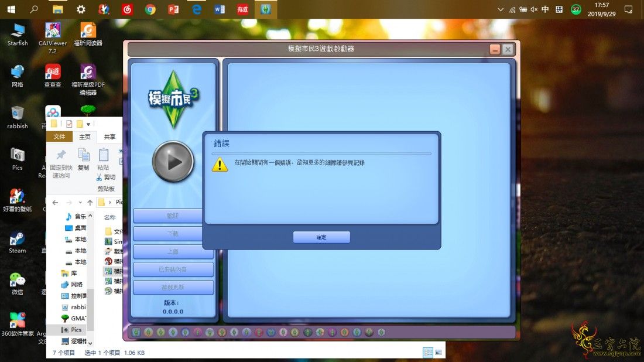The height and width of the screenshot is (362, 644).
Task: Open PowerPoint from the taskbar
Action: [173, 9]
